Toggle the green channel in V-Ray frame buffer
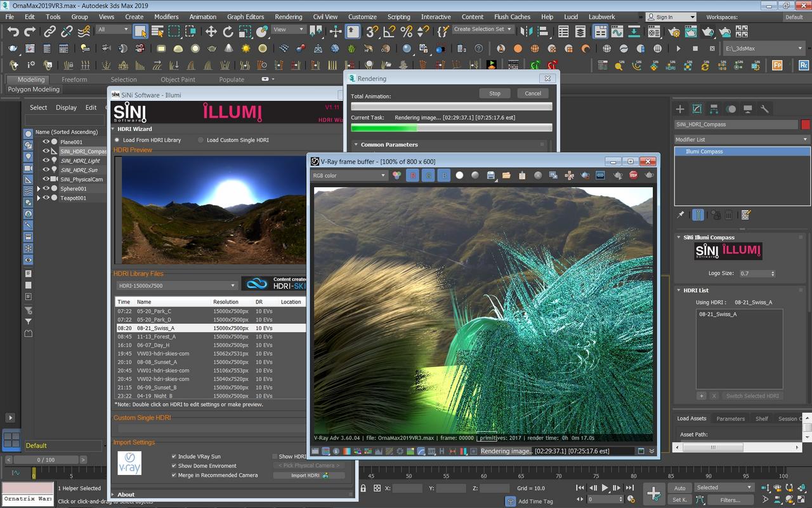 tap(428, 175)
